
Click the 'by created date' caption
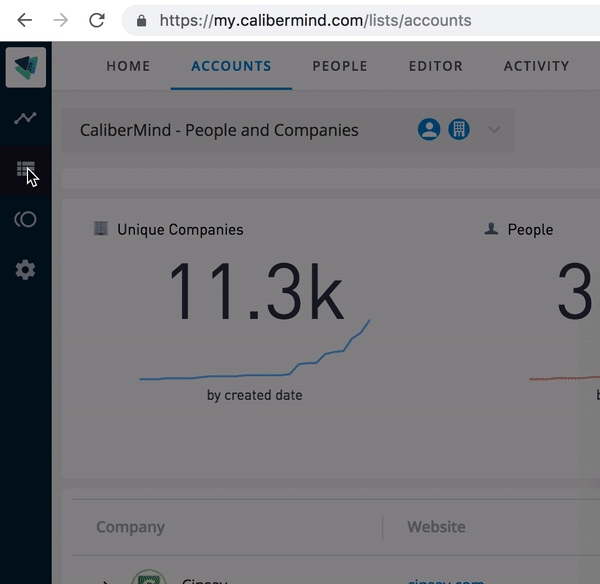point(254,395)
